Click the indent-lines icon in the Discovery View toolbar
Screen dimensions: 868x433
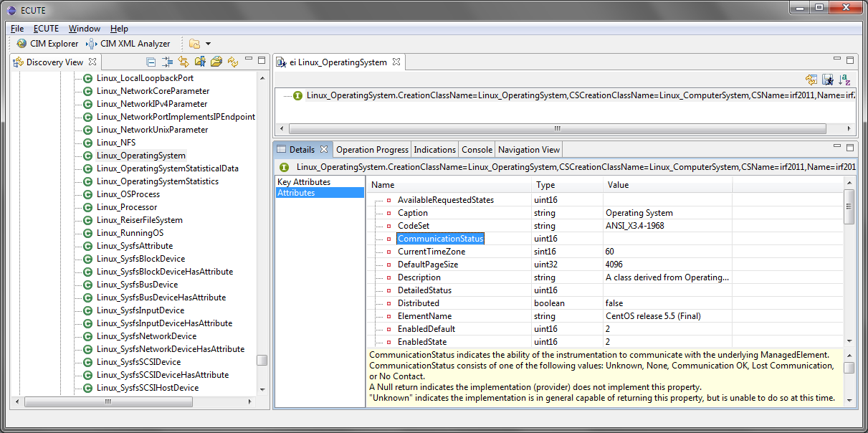168,62
